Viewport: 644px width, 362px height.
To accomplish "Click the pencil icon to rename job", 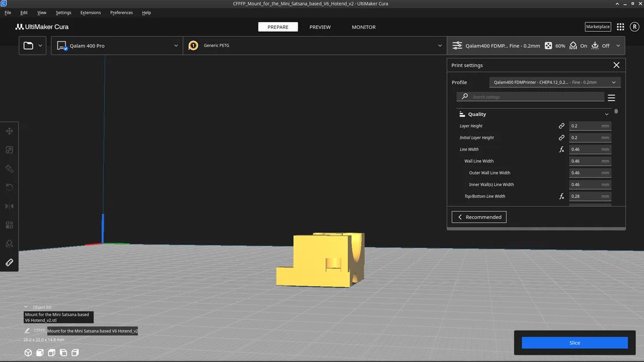I will 27,330.
